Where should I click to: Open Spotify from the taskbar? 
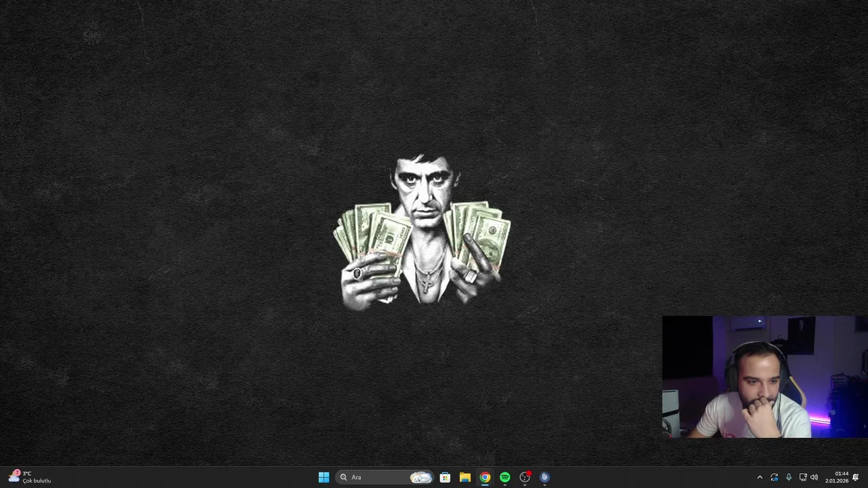pyautogui.click(x=505, y=477)
